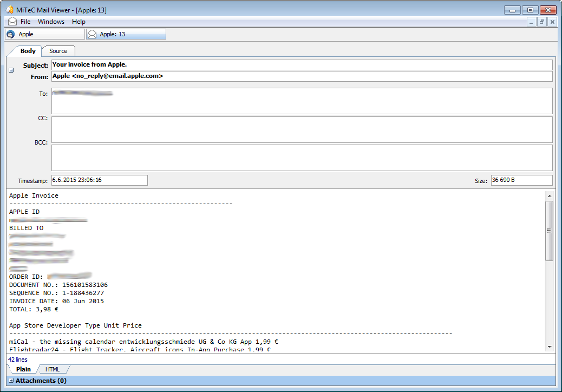562x392 pixels.
Task: Switch to the HTML view tab
Action: pos(53,369)
